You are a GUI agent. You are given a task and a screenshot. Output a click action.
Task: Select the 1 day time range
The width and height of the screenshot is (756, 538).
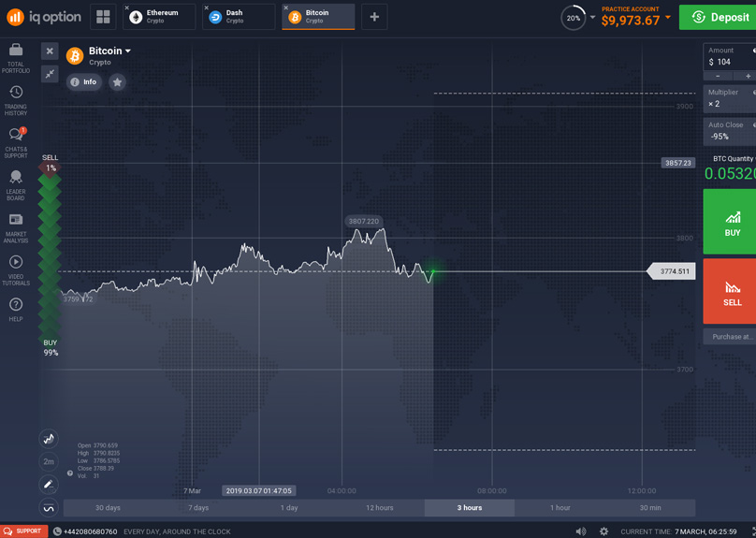289,508
